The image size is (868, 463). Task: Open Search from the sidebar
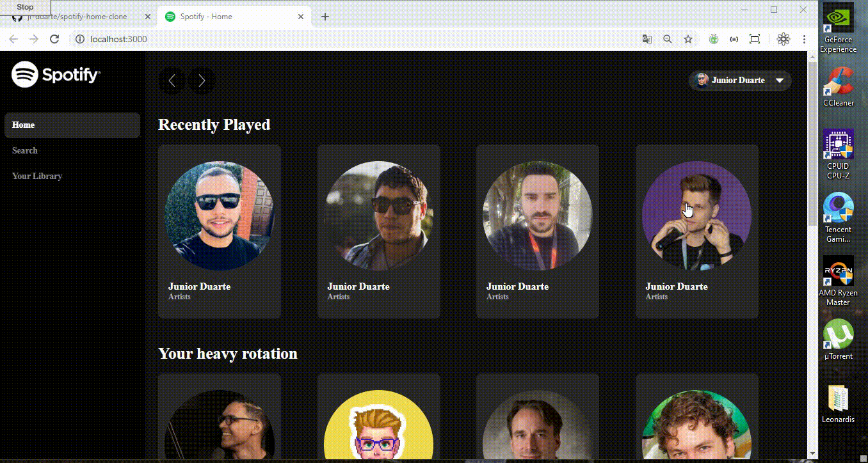[25, 150]
